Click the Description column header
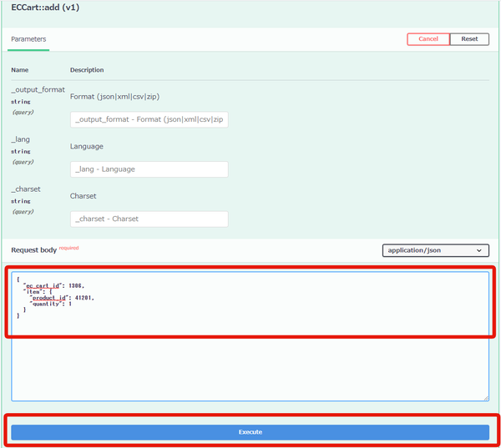The width and height of the screenshot is (501, 448). [x=87, y=70]
